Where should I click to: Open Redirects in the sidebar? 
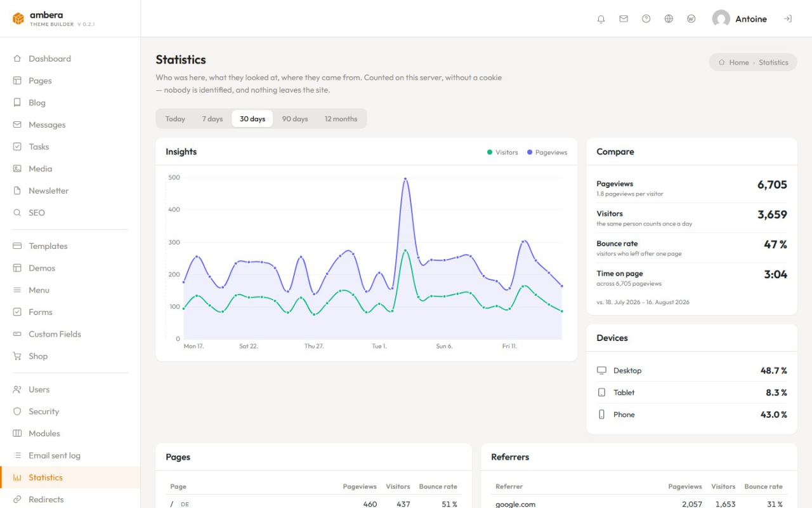[x=70, y=499]
